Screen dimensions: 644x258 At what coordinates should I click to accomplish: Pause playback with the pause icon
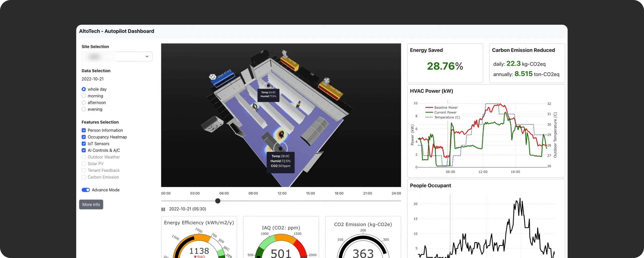coord(163,209)
